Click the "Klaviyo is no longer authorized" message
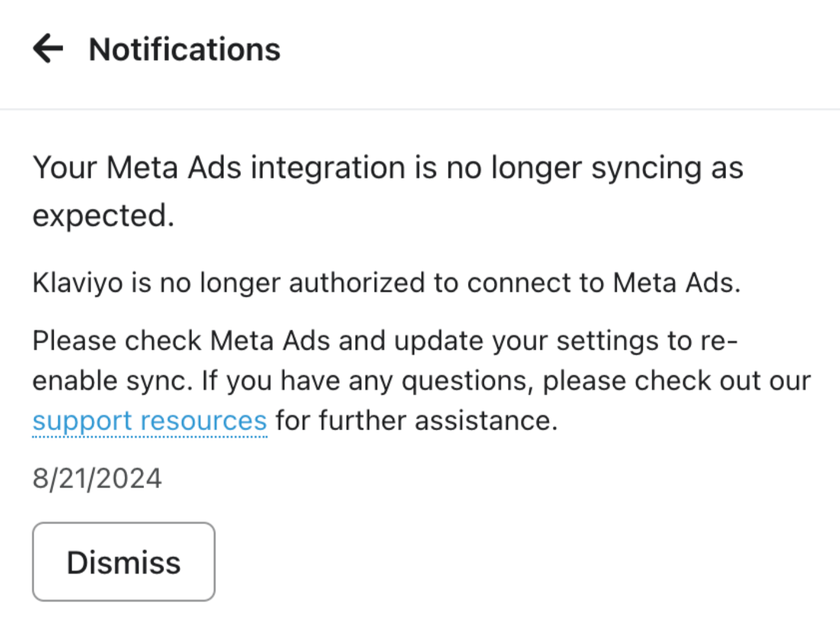840x617 pixels. tap(386, 282)
